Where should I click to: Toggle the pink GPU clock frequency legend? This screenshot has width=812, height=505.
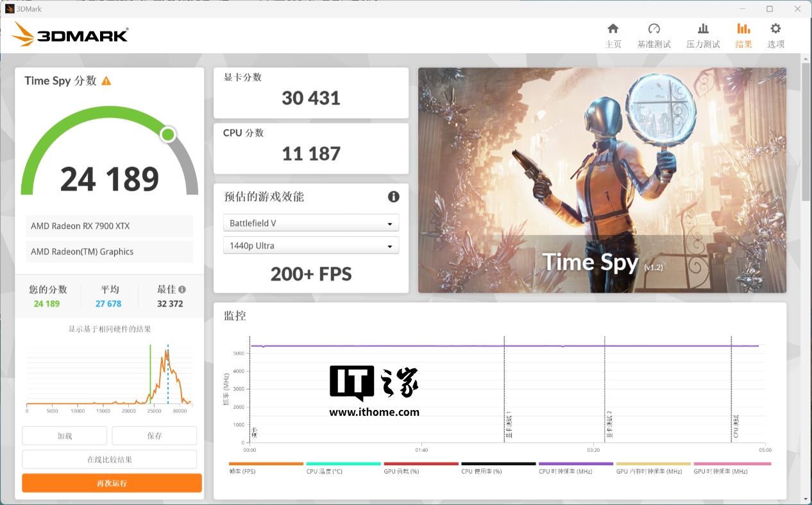tap(732, 464)
